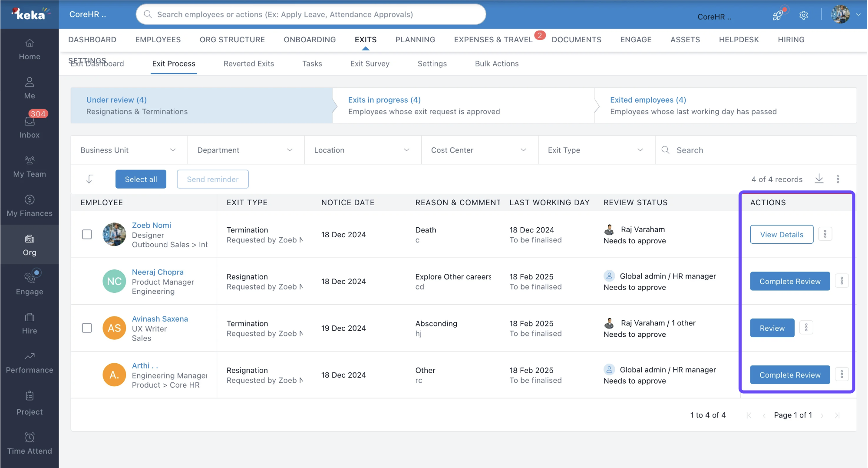
Task: Click the sort arrow icon beside Select all
Action: [89, 179]
